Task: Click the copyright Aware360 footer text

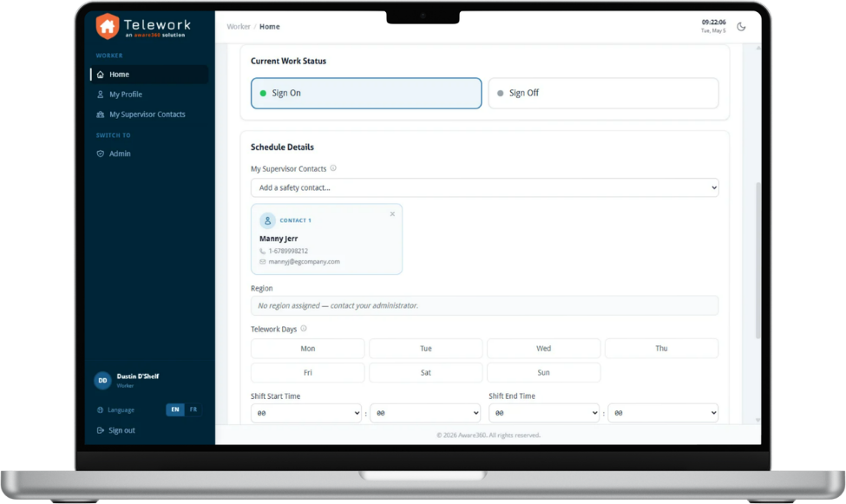Action: (x=489, y=435)
